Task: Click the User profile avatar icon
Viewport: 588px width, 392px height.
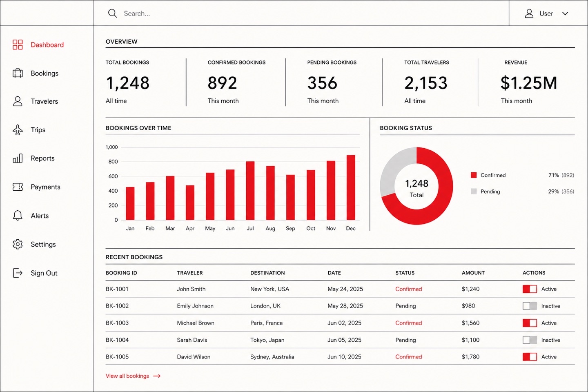Action: click(x=529, y=13)
